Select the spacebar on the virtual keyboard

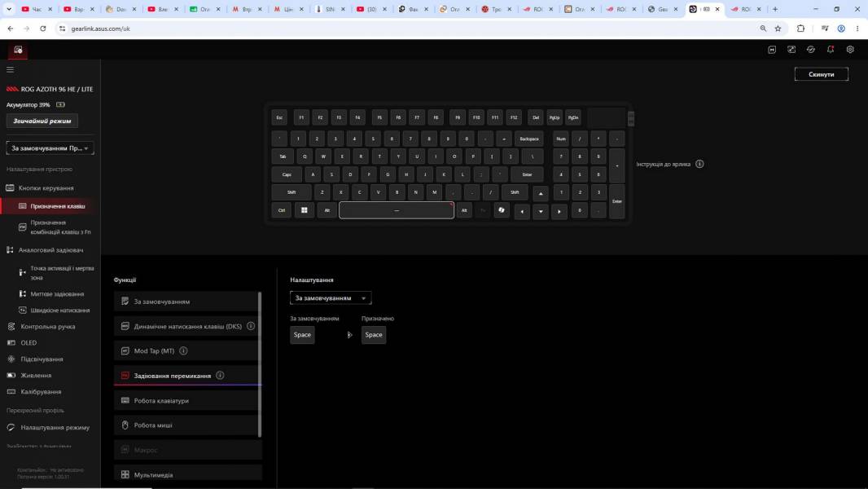pyautogui.click(x=397, y=210)
